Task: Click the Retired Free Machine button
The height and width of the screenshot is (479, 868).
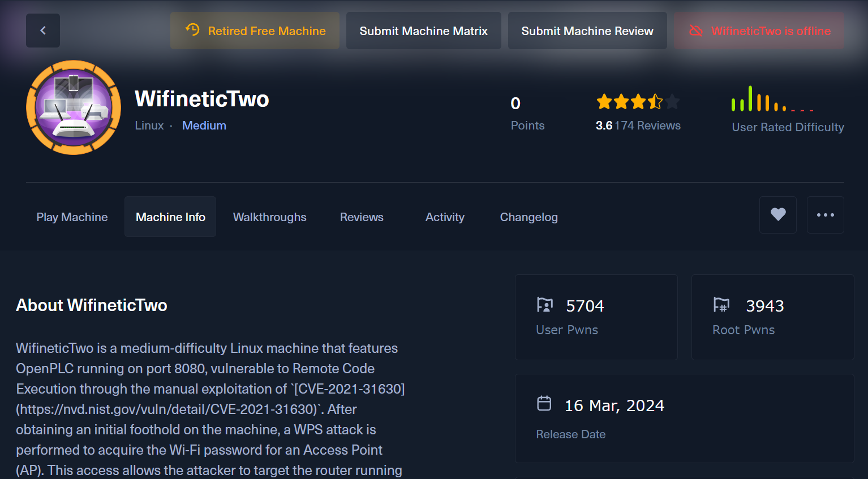Action: 255,31
